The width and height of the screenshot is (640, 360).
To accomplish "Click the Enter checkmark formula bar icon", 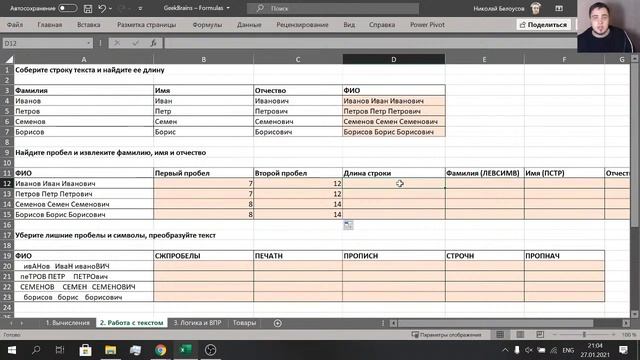I will (136, 43).
